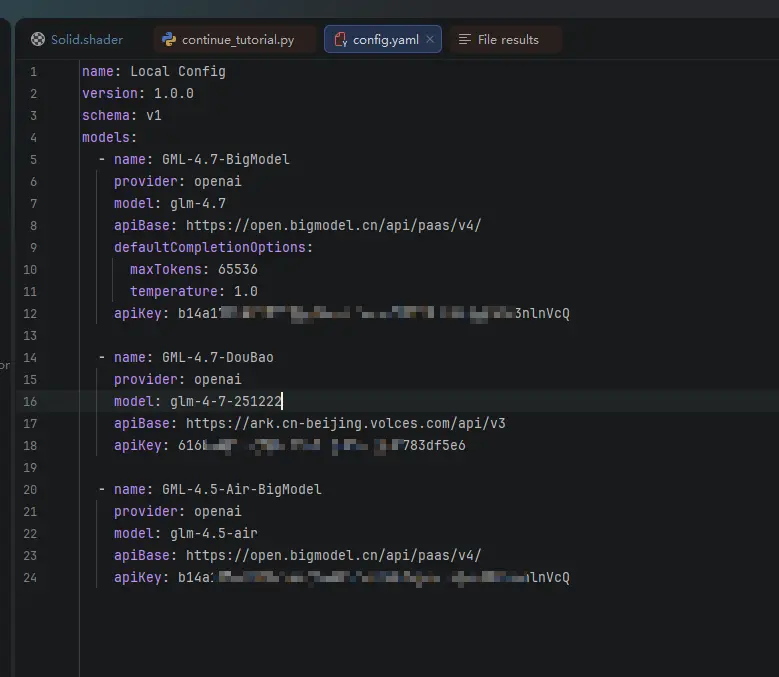Place cursor on 'name: Local Config'

pyautogui.click(x=154, y=72)
